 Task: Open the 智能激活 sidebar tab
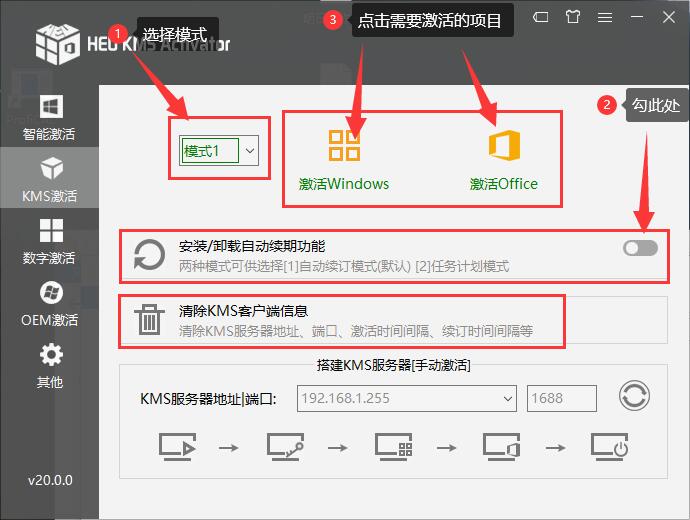(x=49, y=117)
